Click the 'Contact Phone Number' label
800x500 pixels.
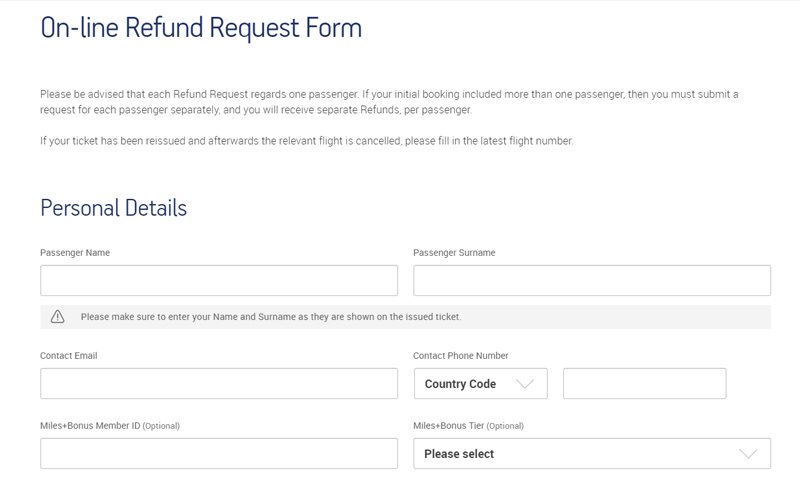pos(461,356)
